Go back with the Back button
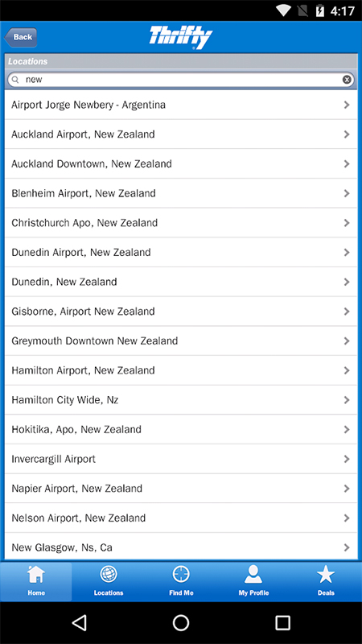The height and width of the screenshot is (644, 362). [21, 37]
